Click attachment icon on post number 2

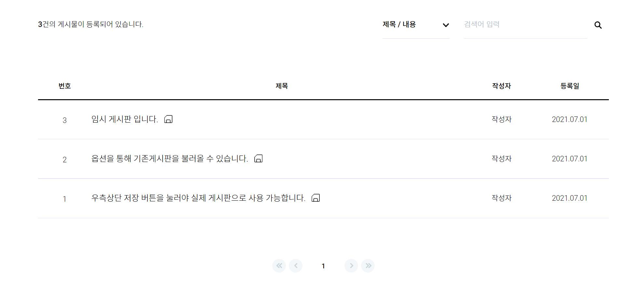point(259,158)
